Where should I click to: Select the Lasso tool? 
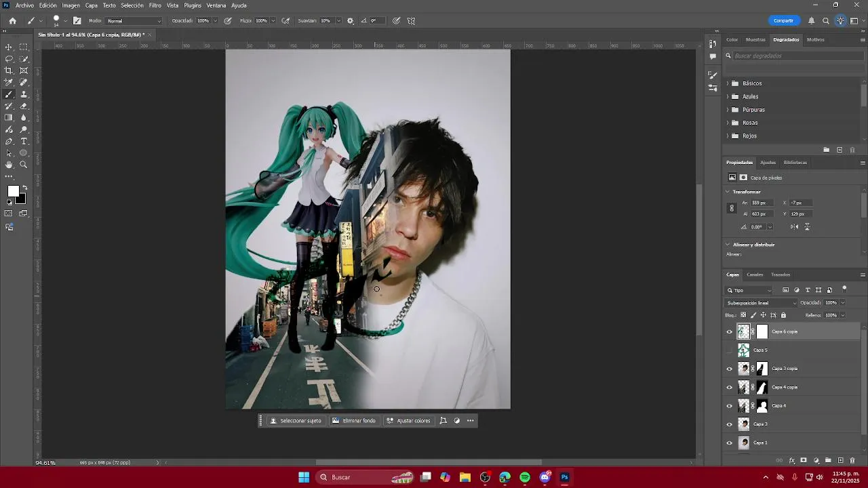pos(9,59)
